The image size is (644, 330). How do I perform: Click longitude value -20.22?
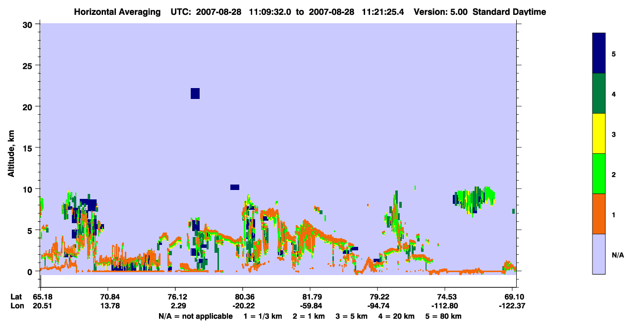(243, 306)
